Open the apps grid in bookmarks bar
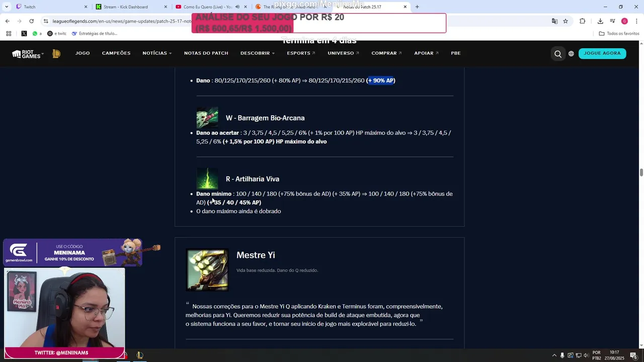Viewport: 644px width, 362px height. click(x=9, y=34)
